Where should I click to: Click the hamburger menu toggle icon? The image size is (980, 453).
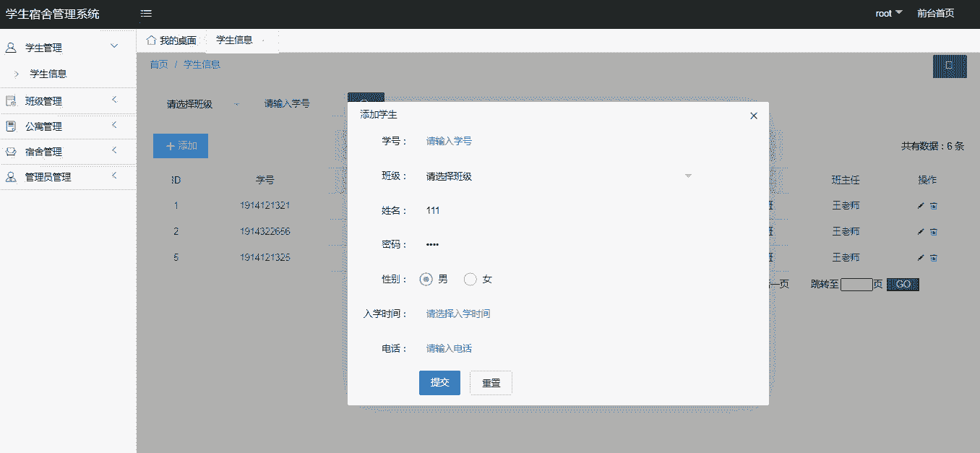pos(146,14)
